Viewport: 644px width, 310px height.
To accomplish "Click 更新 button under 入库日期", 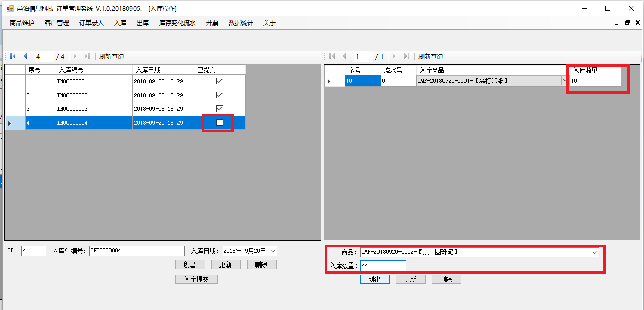I will pos(226,264).
